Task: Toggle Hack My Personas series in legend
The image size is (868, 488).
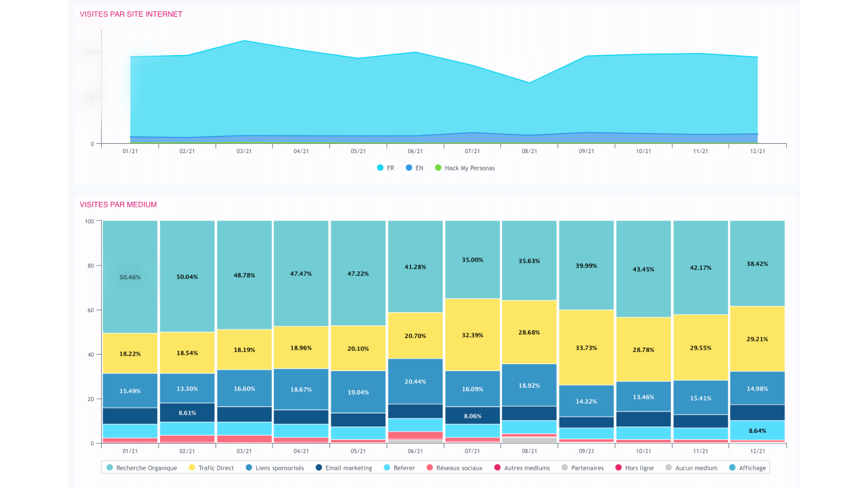Action: (465, 168)
